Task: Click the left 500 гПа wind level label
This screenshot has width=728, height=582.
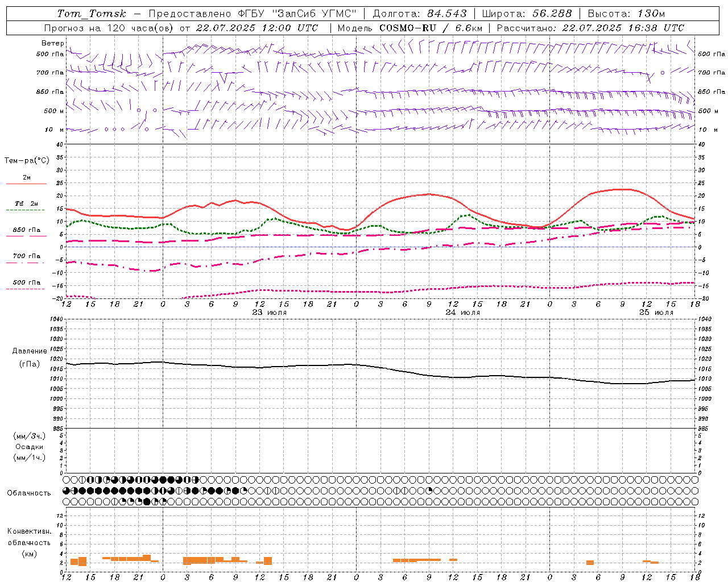Action: click(x=50, y=54)
